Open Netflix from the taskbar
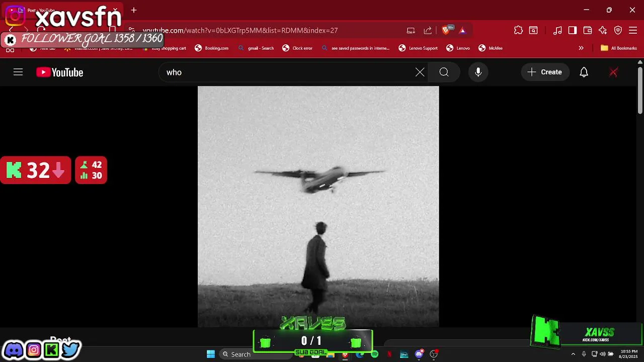Screen dimensions: 644x362 coord(389,354)
